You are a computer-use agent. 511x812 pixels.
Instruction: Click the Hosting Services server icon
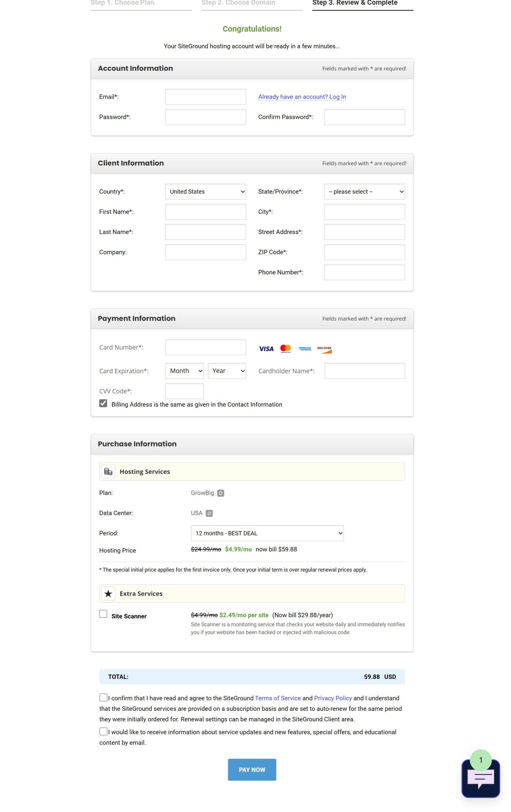point(108,471)
